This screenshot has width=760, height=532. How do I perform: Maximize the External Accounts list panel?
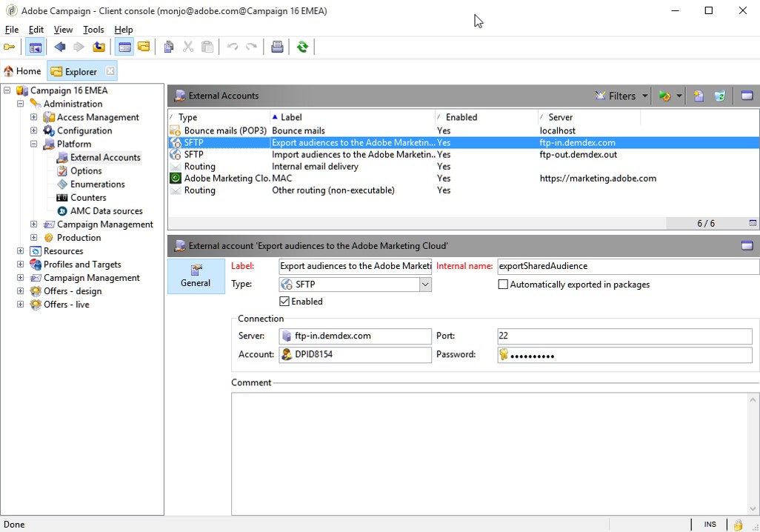[747, 96]
